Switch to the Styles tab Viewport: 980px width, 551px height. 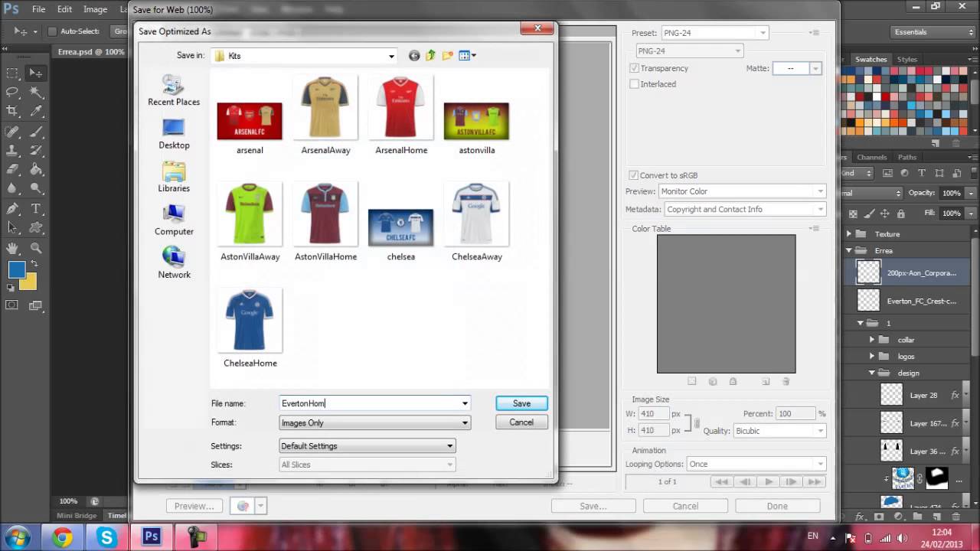click(907, 59)
